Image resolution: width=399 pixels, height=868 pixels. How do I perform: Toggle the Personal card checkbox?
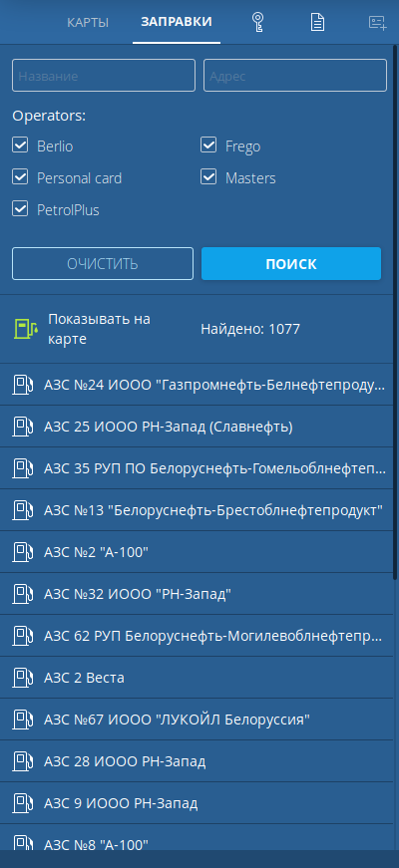point(20,177)
